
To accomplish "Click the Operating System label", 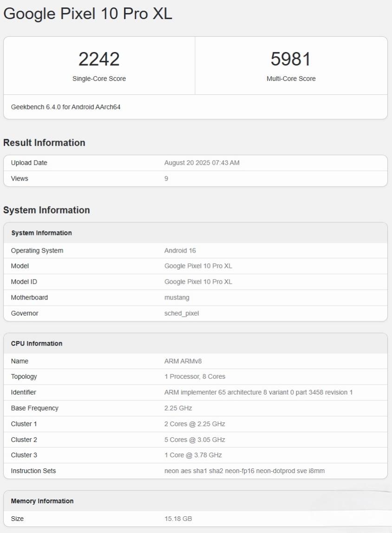I will (x=37, y=251).
